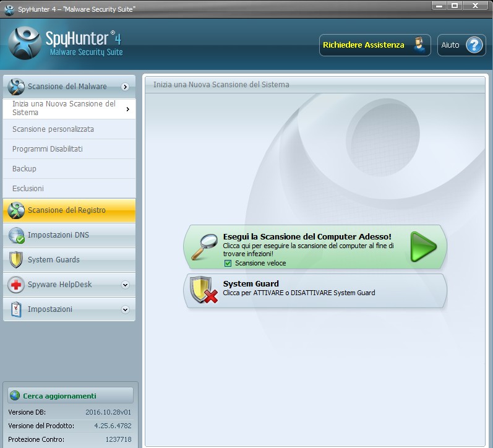The height and width of the screenshot is (448, 493).
Task: Toggle the Scansione veloce checkbox
Action: (228, 263)
